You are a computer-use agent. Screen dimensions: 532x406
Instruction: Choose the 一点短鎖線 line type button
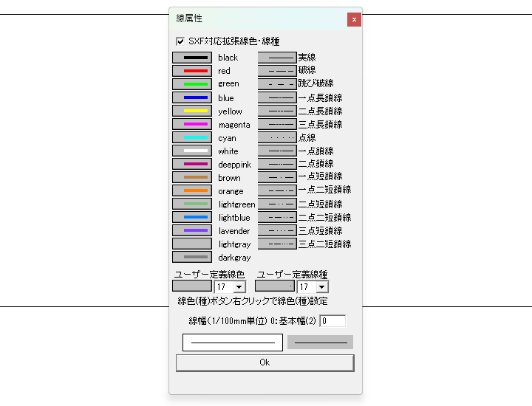[277, 177]
